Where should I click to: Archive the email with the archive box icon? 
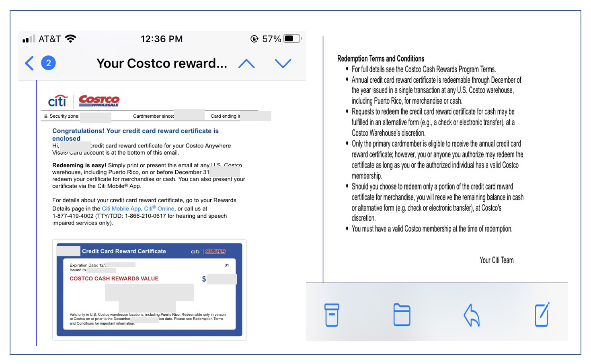pos(332,315)
